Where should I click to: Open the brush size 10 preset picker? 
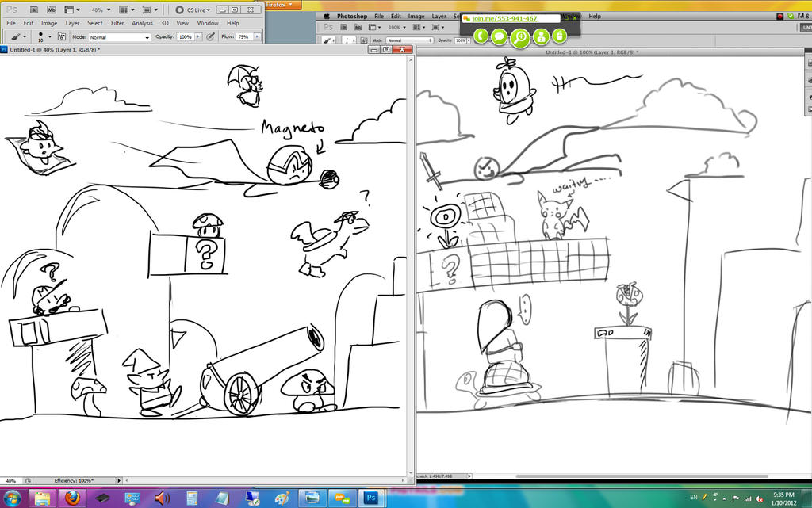tap(44, 36)
